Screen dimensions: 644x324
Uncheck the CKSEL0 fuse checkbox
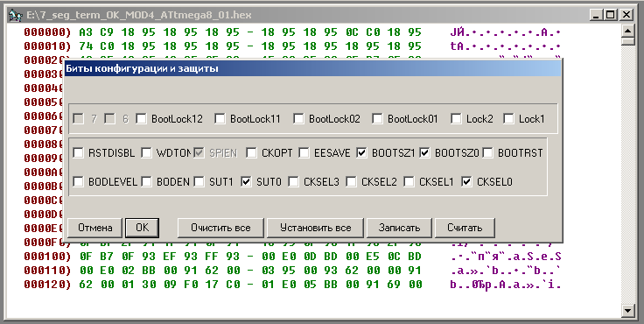pos(466,182)
